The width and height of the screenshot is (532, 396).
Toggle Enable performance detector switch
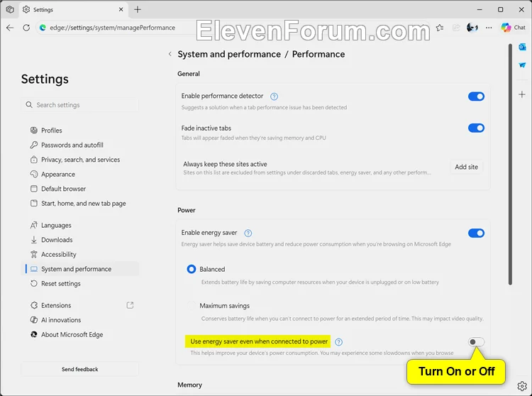click(x=476, y=97)
